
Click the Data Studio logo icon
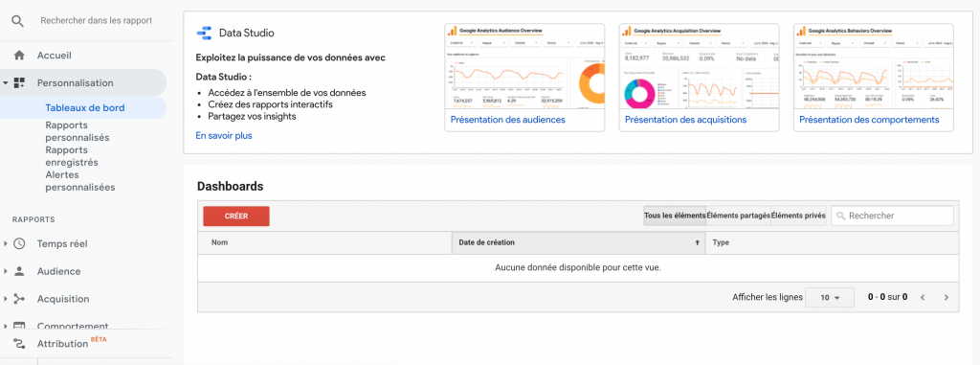(204, 34)
